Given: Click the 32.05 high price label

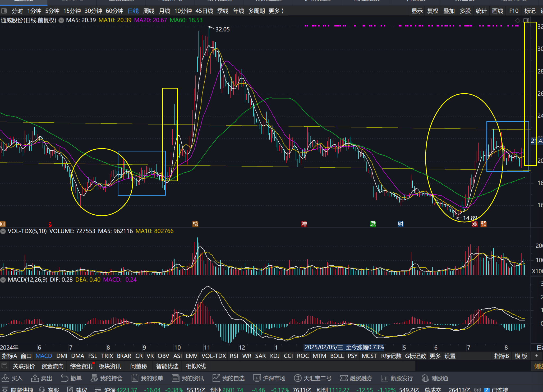Looking at the screenshot, I should [223, 29].
